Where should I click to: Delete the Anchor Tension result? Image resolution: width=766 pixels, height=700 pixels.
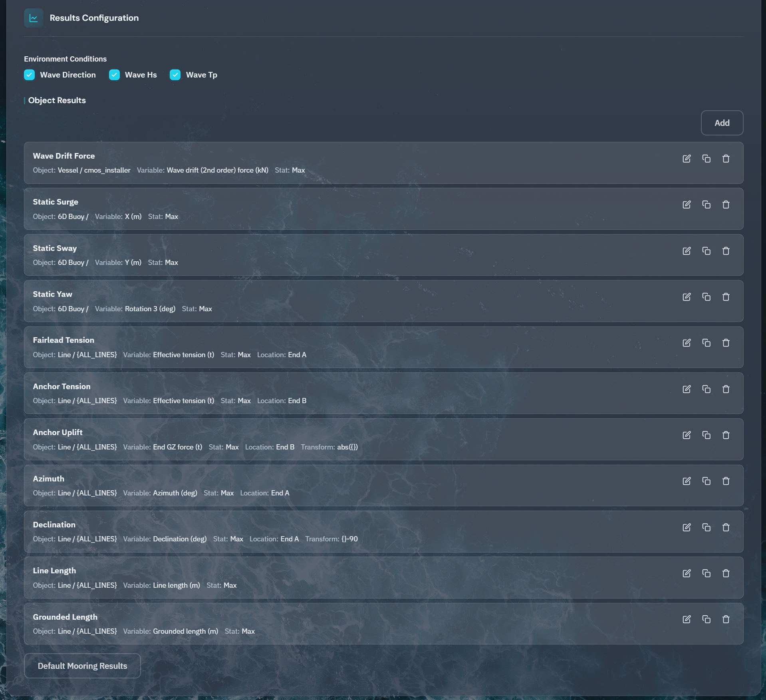pos(726,389)
